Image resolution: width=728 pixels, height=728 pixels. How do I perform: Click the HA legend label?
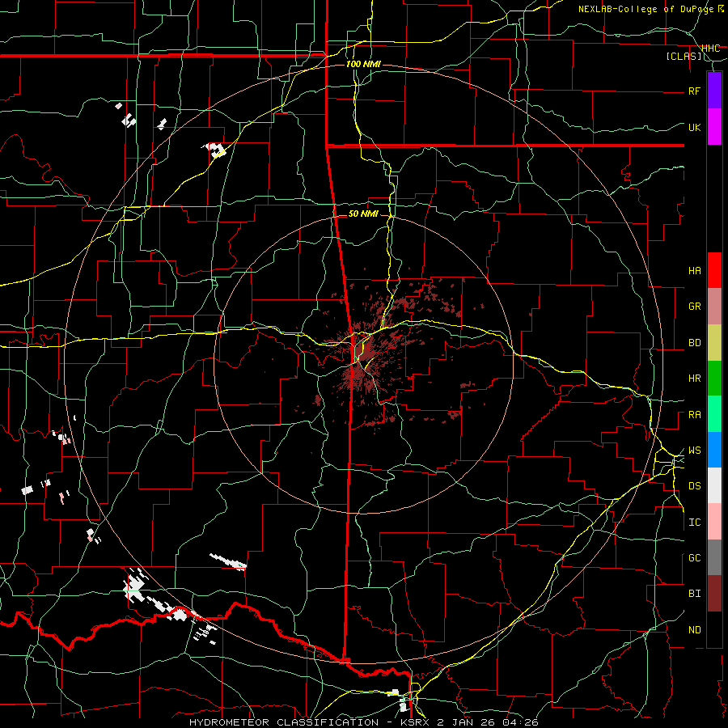tap(694, 271)
